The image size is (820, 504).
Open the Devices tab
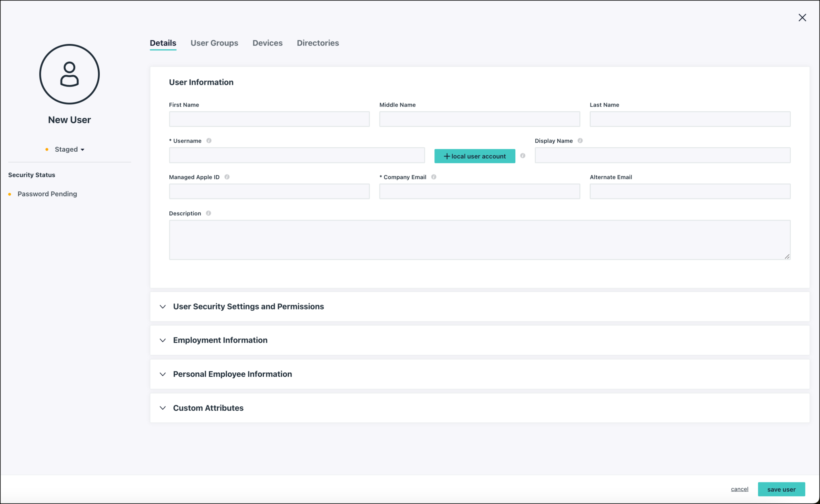(x=267, y=43)
